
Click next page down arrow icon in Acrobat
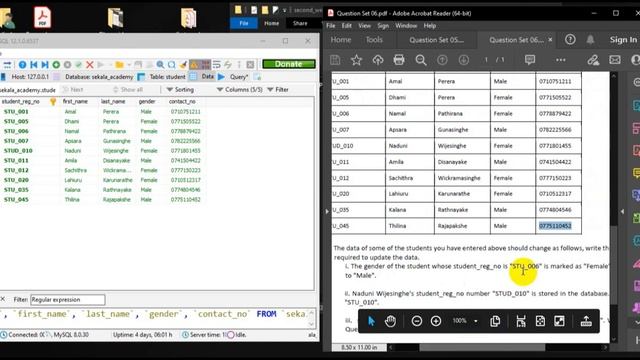click(x=464, y=60)
